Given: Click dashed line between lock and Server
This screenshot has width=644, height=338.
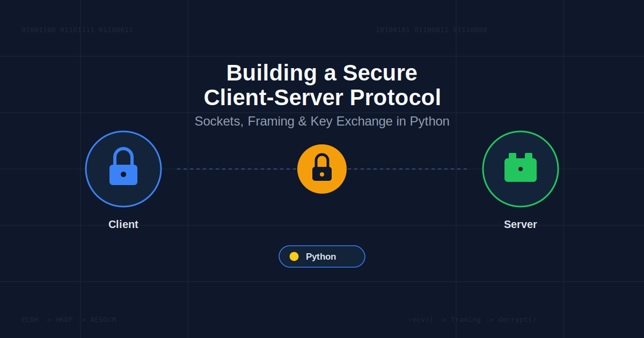Looking at the screenshot, I should 407,169.
